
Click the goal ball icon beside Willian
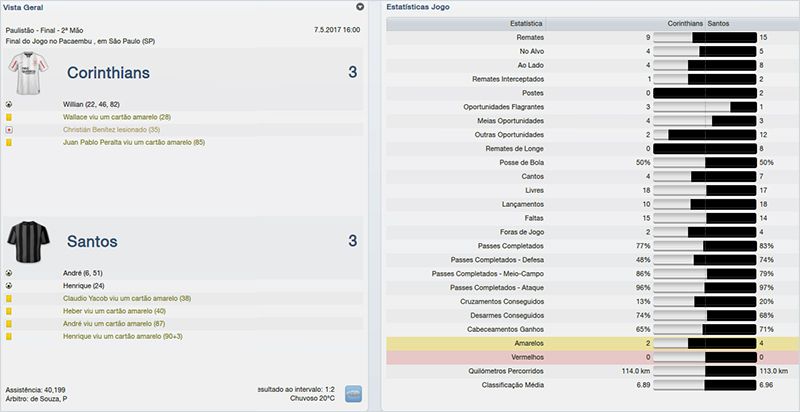point(8,103)
